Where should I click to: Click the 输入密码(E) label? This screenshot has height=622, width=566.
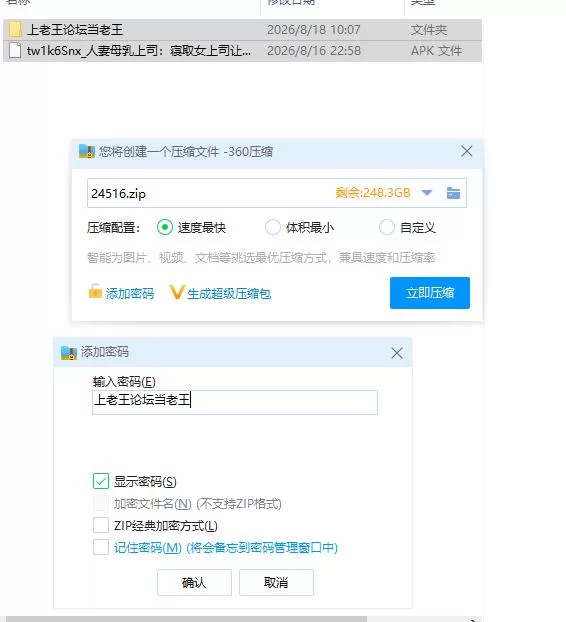tap(124, 382)
